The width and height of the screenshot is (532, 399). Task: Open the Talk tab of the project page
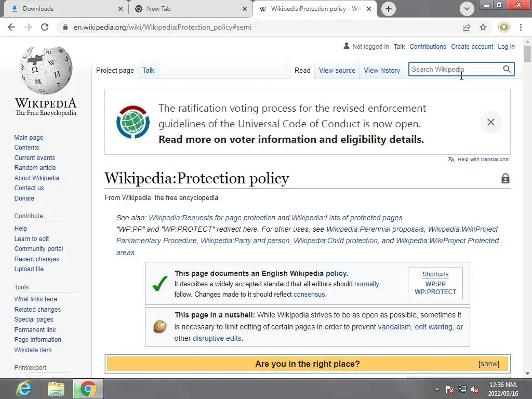click(148, 70)
